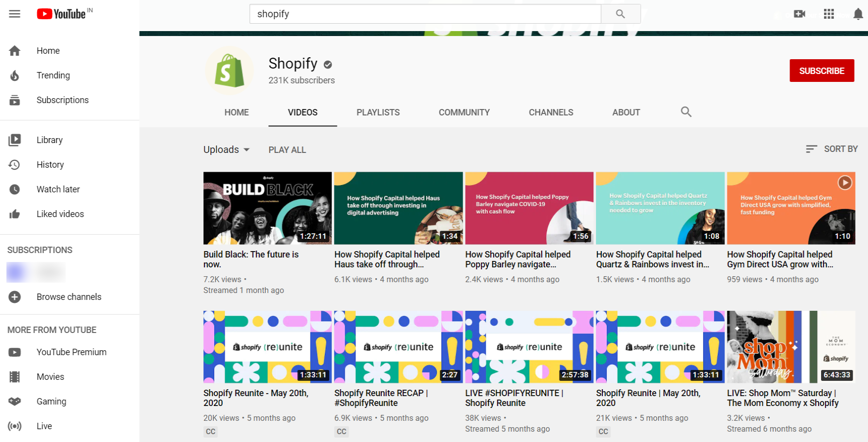Click the Trending flame icon

(15, 75)
